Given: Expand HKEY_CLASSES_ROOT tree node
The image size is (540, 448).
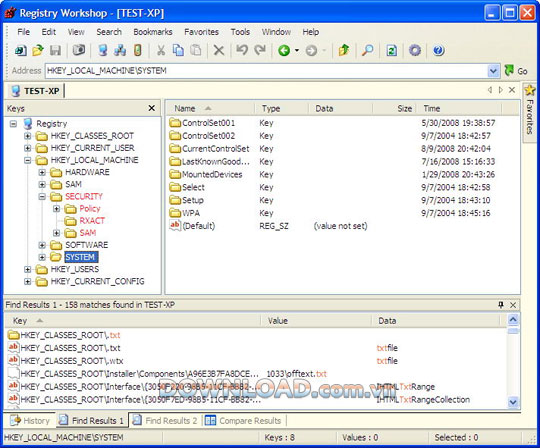Looking at the screenshot, I should point(28,136).
